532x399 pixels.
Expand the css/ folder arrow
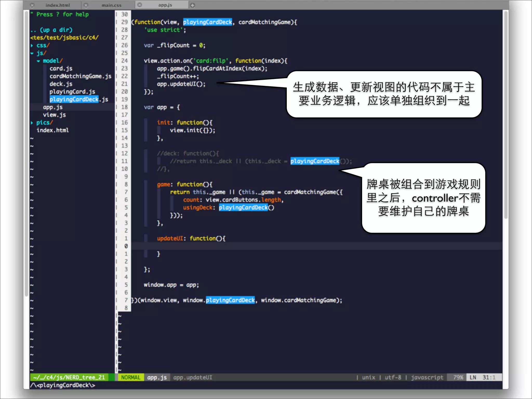[x=32, y=45]
